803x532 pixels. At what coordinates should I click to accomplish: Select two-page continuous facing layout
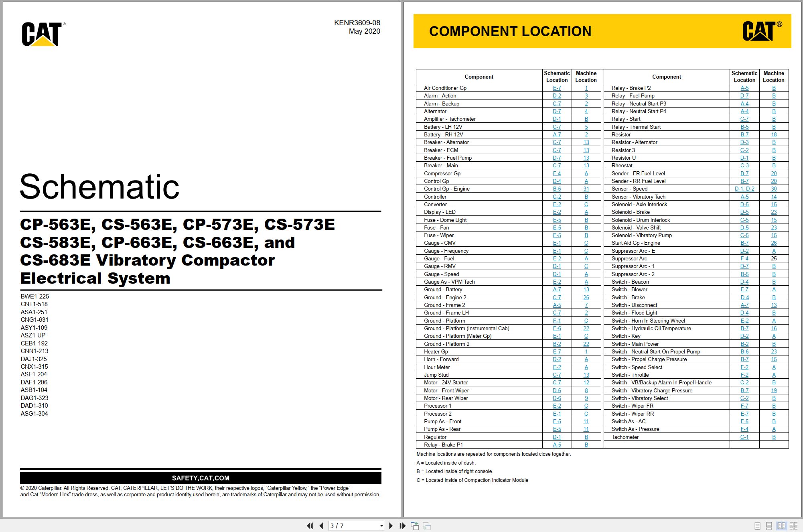coord(793,526)
